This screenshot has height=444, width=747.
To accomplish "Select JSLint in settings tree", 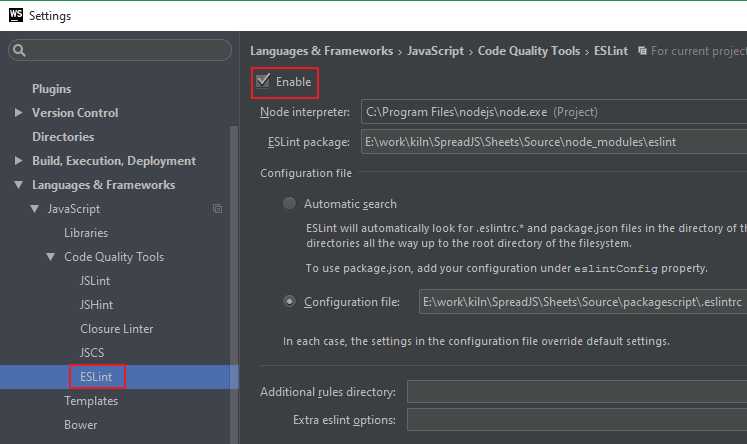I will (95, 281).
